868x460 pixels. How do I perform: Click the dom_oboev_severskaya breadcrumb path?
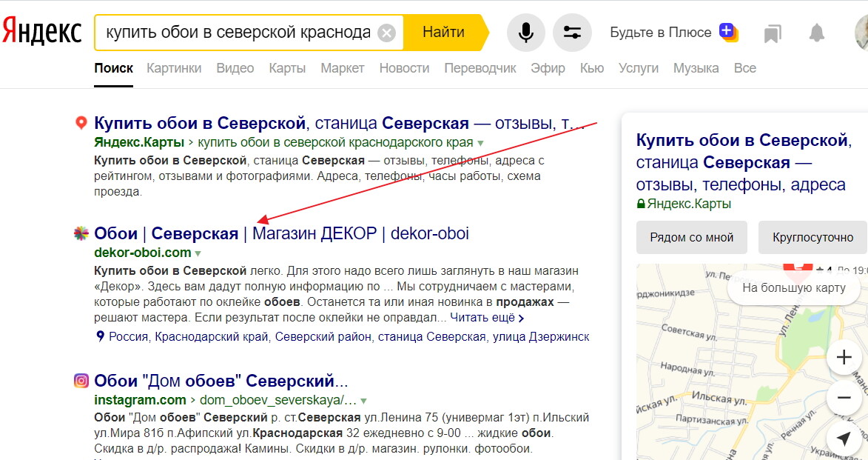[278, 400]
